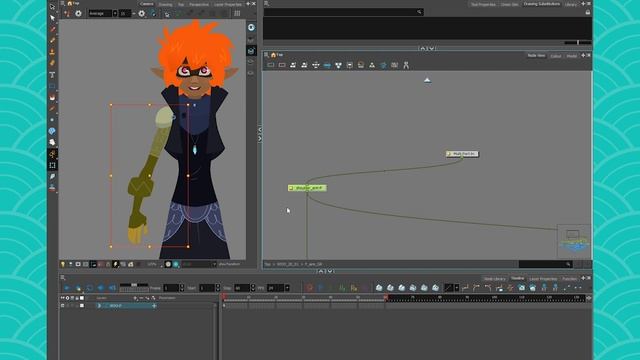
Task: Select the bounding box Transform tool
Action: tap(52, 165)
